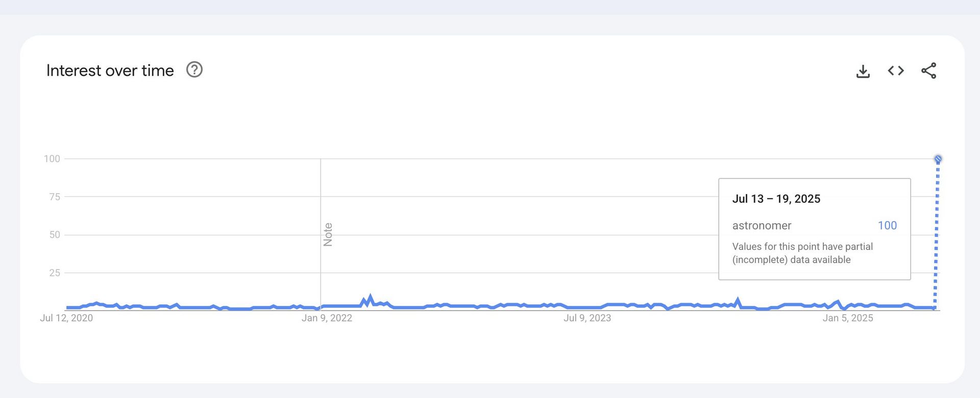Click the astronomer term in tooltip
This screenshot has width=980, height=398.
(762, 225)
